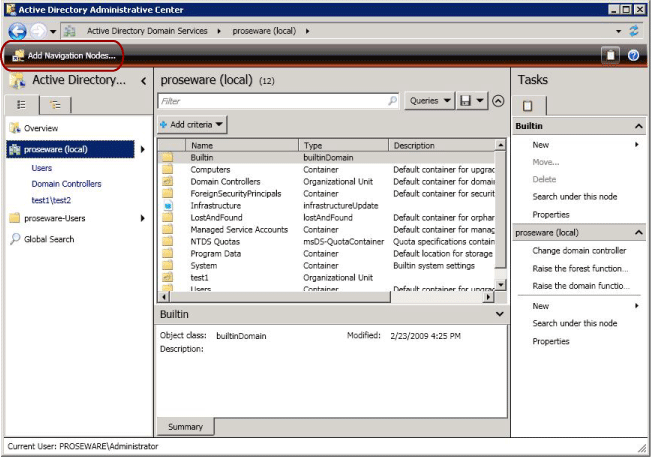Open the navigation history dropdown arrow
The image size is (651, 457).
[x=53, y=32]
